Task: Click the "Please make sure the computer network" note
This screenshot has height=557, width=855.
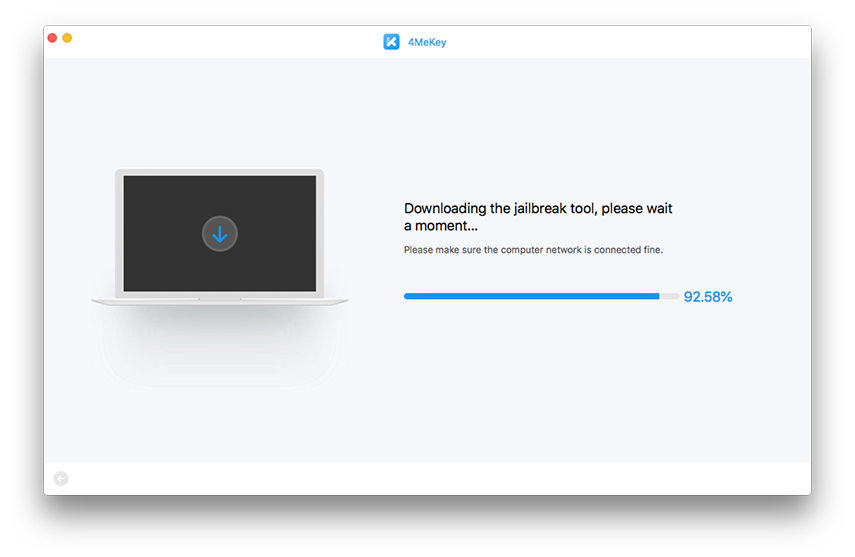Action: (533, 250)
